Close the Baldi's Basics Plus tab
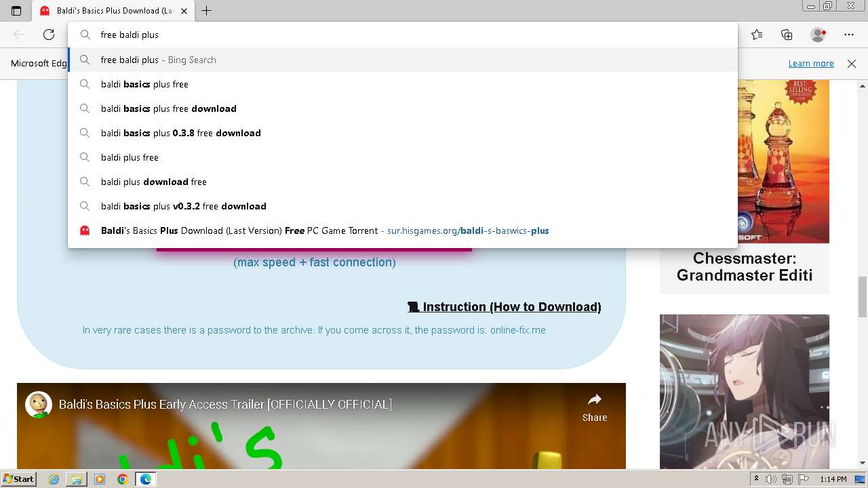This screenshot has height=488, width=868. 184,11
